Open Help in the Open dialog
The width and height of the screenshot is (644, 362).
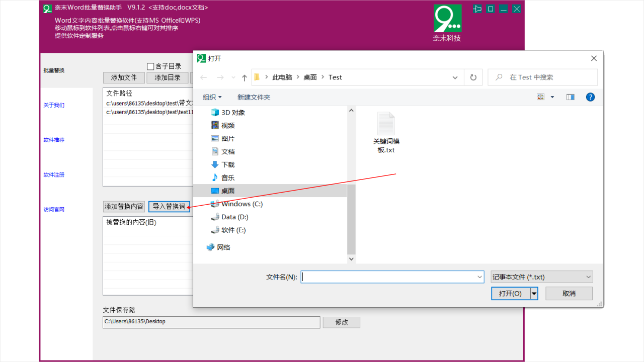point(590,97)
